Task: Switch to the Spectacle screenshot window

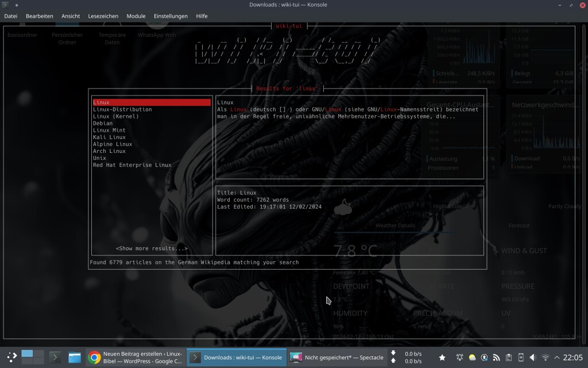Action: point(337,357)
